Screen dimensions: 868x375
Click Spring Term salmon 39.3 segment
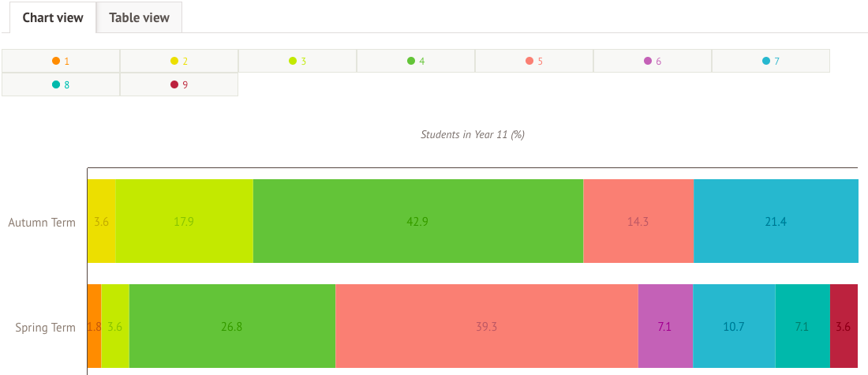click(x=486, y=326)
